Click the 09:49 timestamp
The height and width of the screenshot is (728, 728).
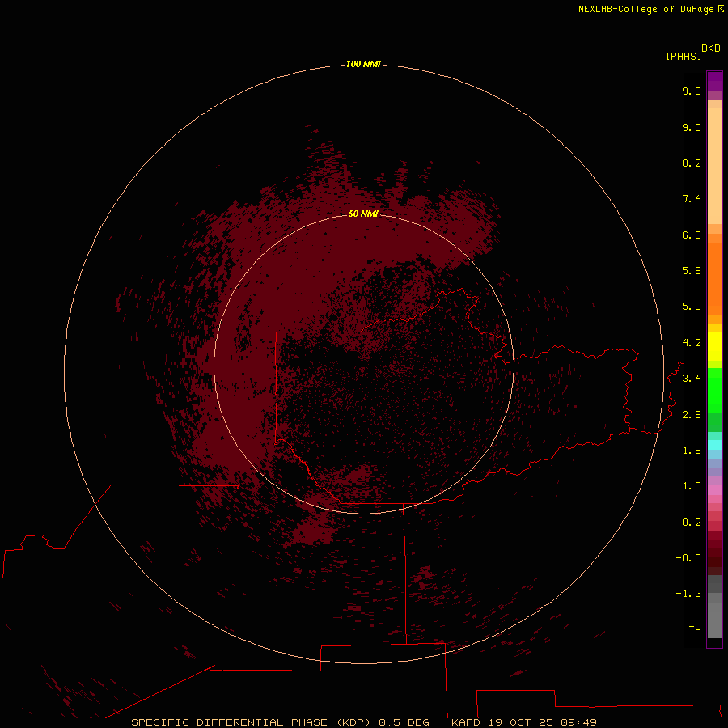point(578,722)
